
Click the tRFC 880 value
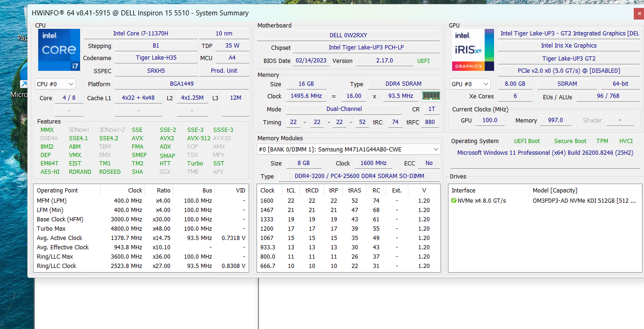click(x=430, y=122)
